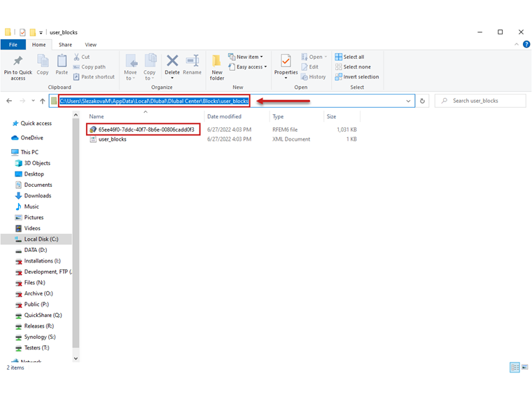Click the Paste icon in ribbon
Image resolution: width=532 pixels, height=399 pixels.
click(x=62, y=61)
